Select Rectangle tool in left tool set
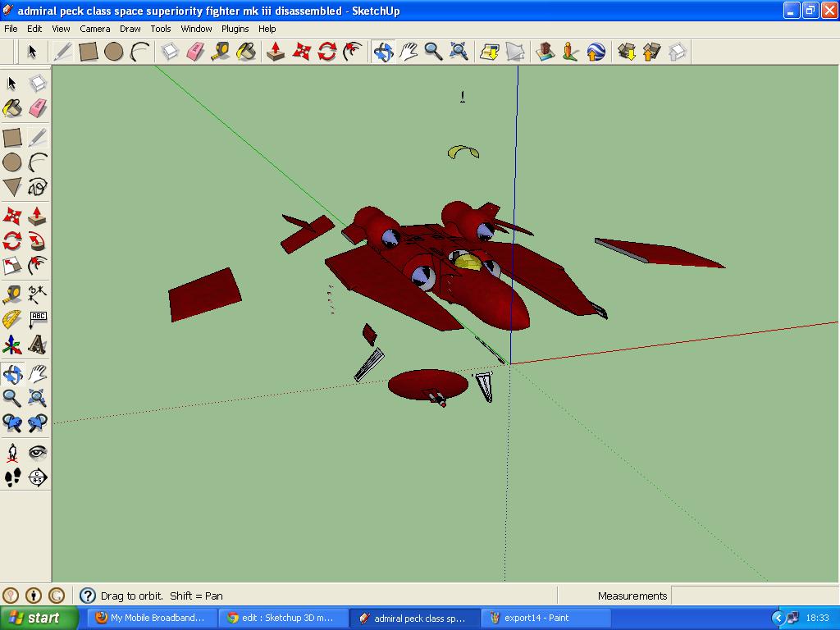Viewport: 840px width, 630px height. click(x=11, y=138)
